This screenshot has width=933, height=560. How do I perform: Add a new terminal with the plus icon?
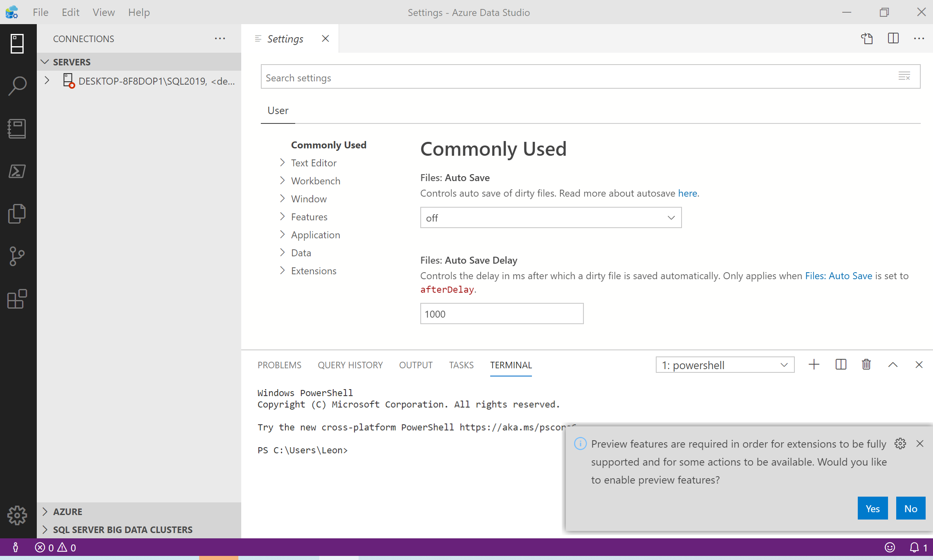coord(814,365)
